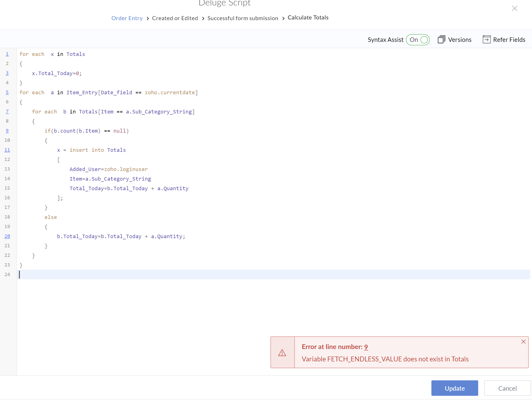Click the Order Entry breadcrumb link

tap(127, 18)
